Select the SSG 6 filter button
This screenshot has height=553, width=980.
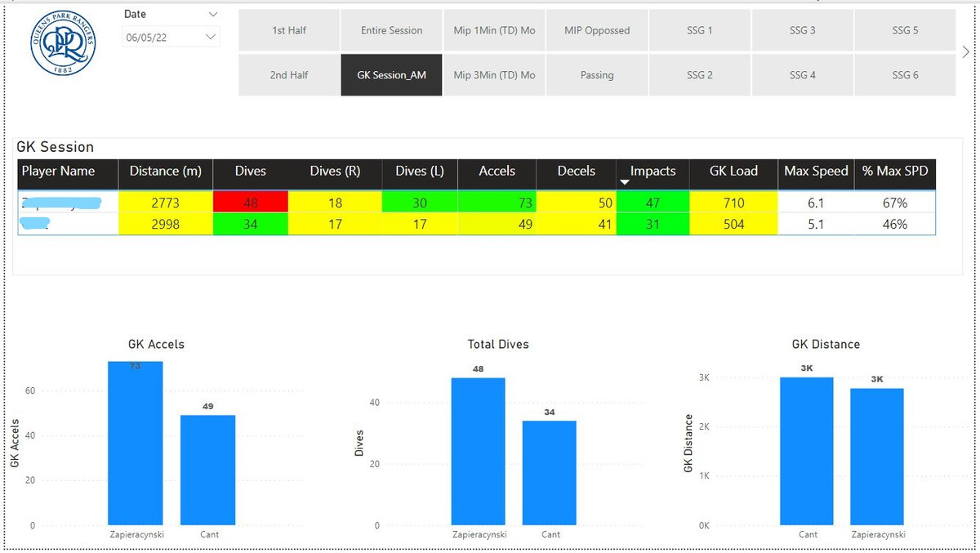(x=905, y=75)
